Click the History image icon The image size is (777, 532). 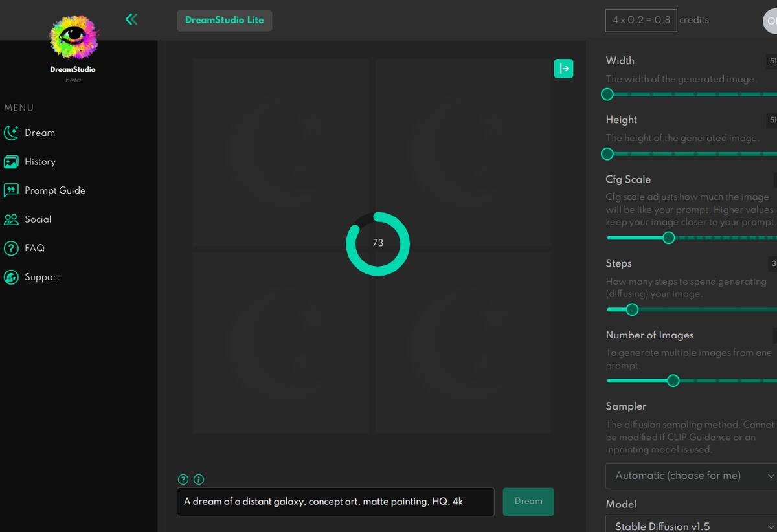tap(11, 162)
